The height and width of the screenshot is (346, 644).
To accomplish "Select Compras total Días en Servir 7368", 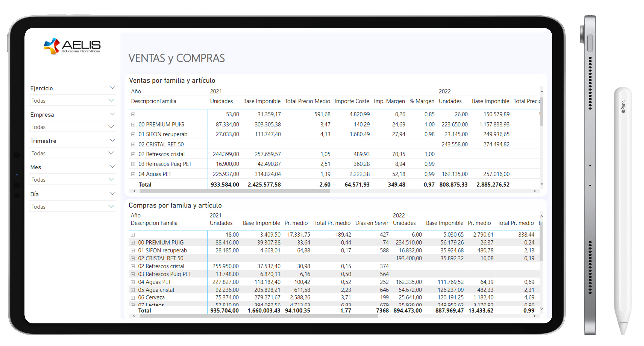I will tap(382, 311).
